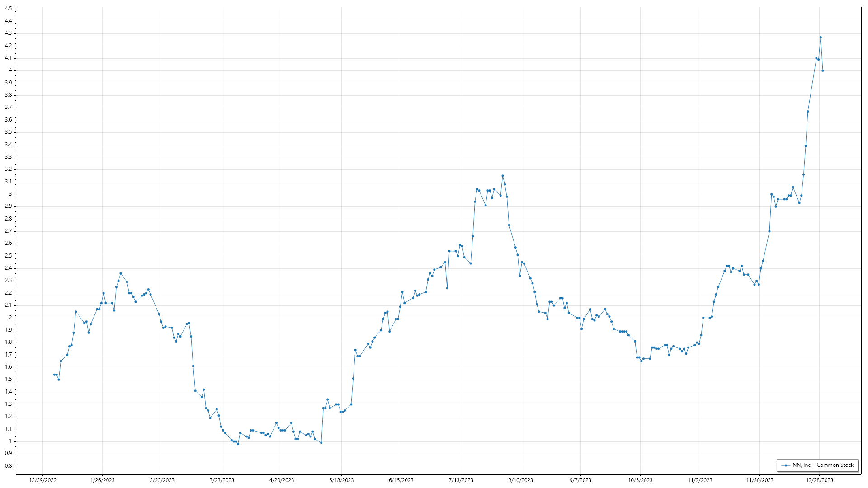Image resolution: width=868 pixels, height=488 pixels.
Task: Click the summer peak data point near 3.15
Action: tap(503, 176)
